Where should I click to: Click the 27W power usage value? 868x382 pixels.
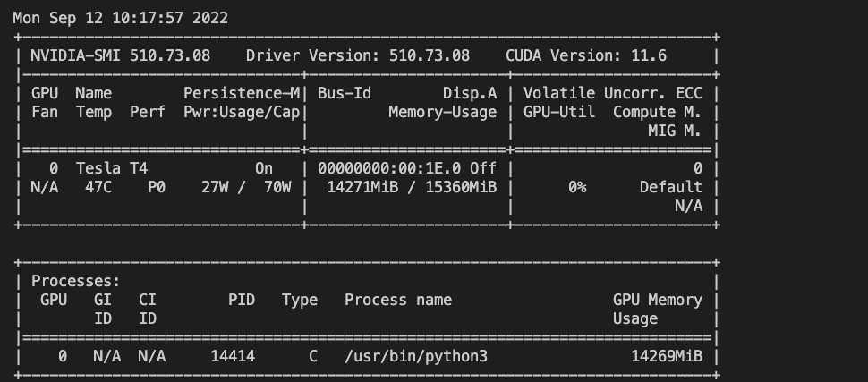click(215, 187)
